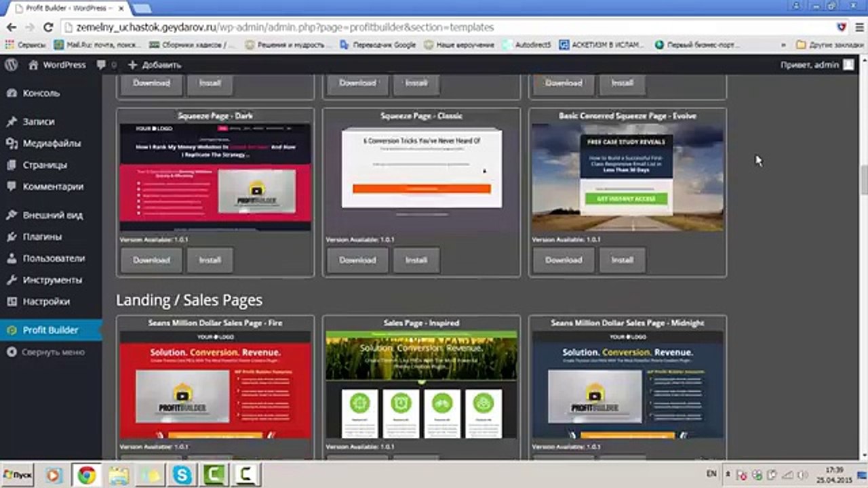Open the taskbar clock and date
The width and height of the screenshot is (868, 488).
pos(834,474)
